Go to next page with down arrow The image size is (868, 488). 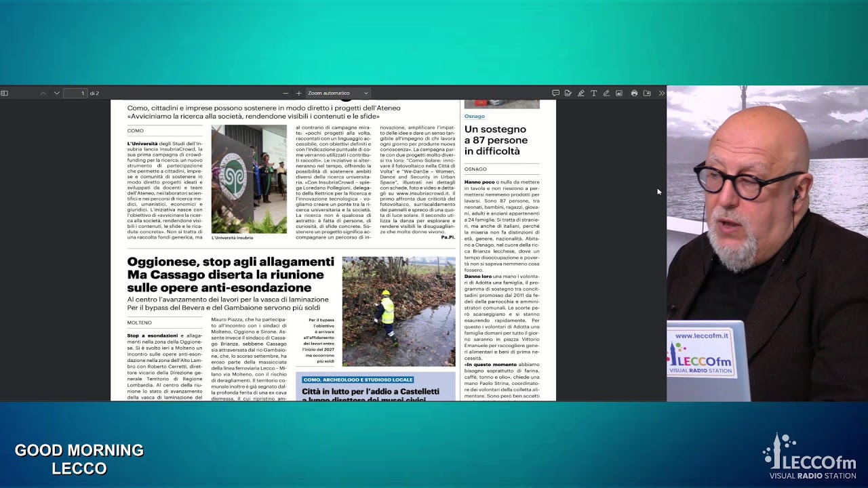pyautogui.click(x=56, y=93)
